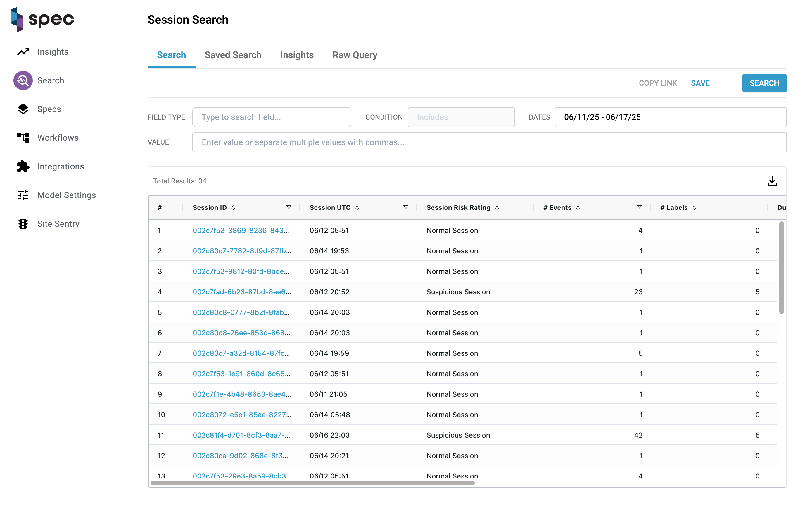Sort by Session Risk Rating

(497, 208)
